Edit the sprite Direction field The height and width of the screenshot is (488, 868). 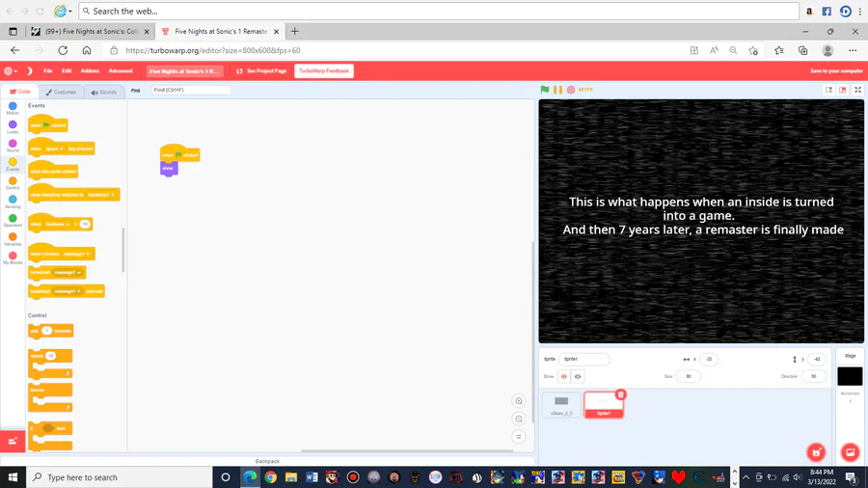pyautogui.click(x=813, y=376)
